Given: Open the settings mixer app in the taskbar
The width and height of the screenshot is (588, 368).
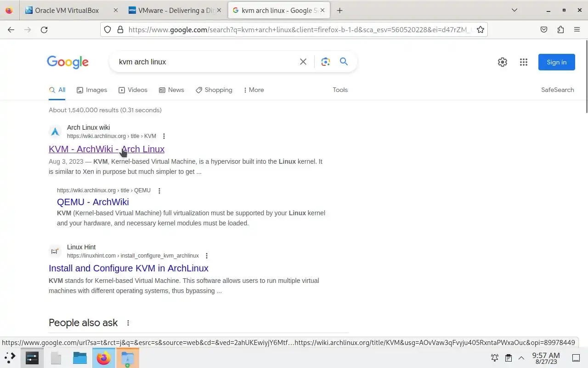Looking at the screenshot, I should pos(32,357).
